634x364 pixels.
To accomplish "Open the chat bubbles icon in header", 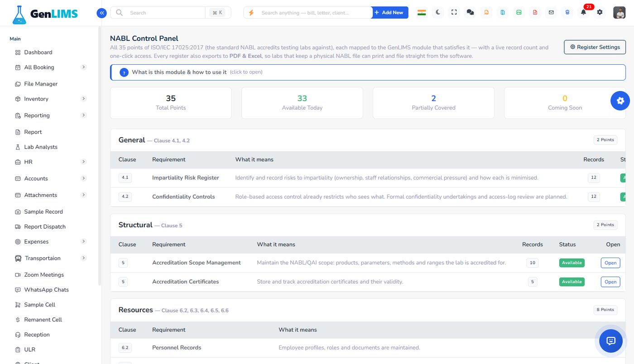I will point(470,13).
